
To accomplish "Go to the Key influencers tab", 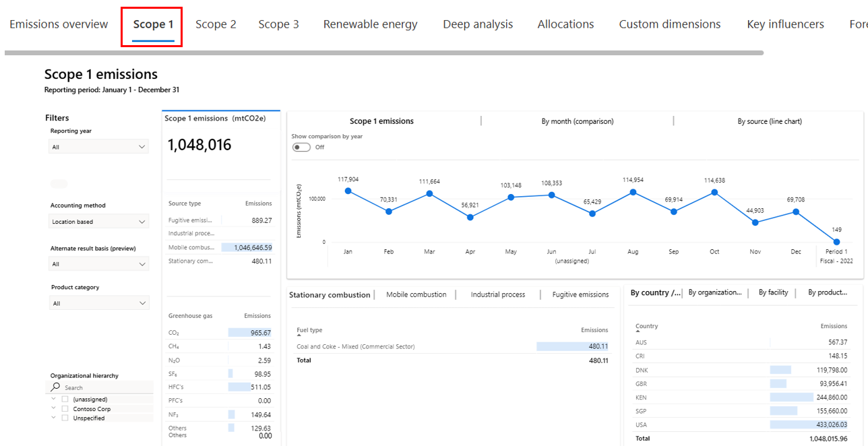I will pos(785,24).
